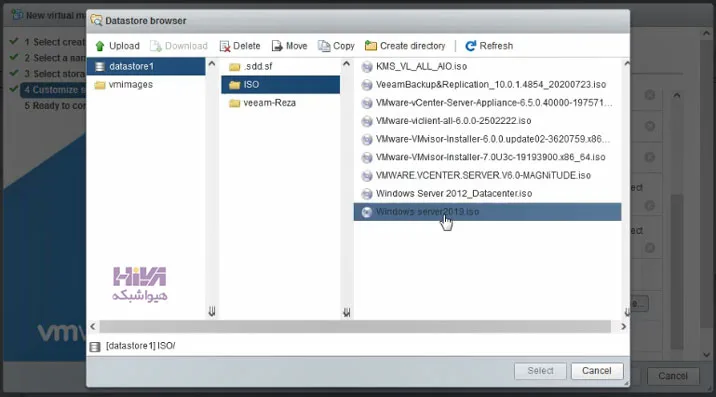Click the Copy toolbar button
The height and width of the screenshot is (397, 716).
(337, 46)
